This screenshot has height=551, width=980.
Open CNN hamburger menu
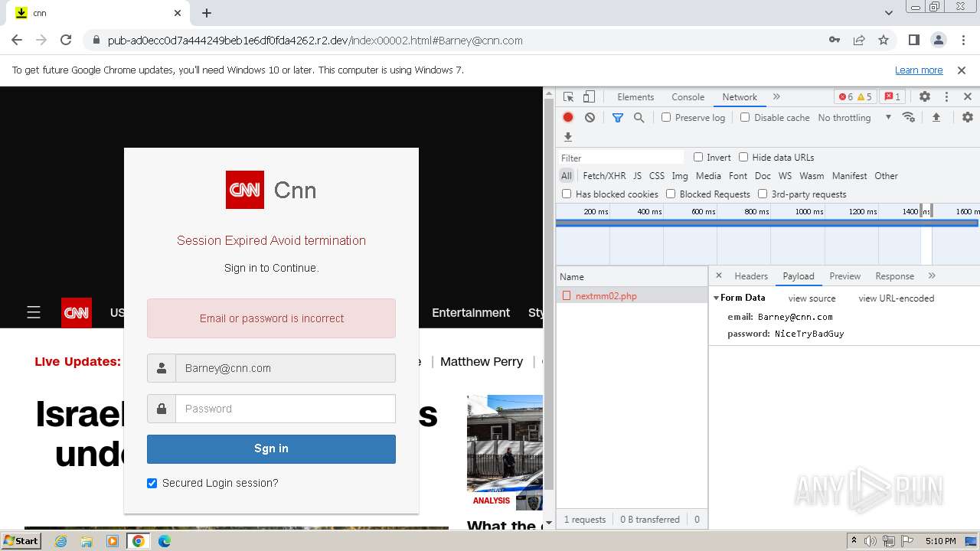coord(34,312)
